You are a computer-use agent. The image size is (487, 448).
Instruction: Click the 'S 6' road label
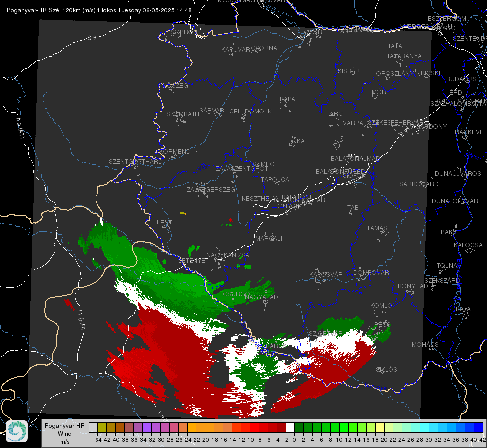coord(92,38)
